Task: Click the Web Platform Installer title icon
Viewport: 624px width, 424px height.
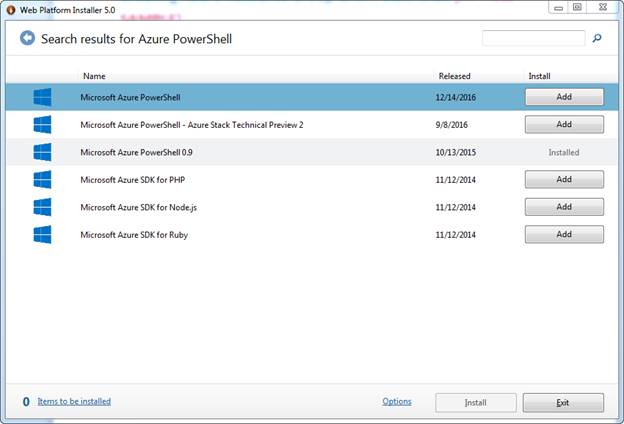Action: pos(11,8)
